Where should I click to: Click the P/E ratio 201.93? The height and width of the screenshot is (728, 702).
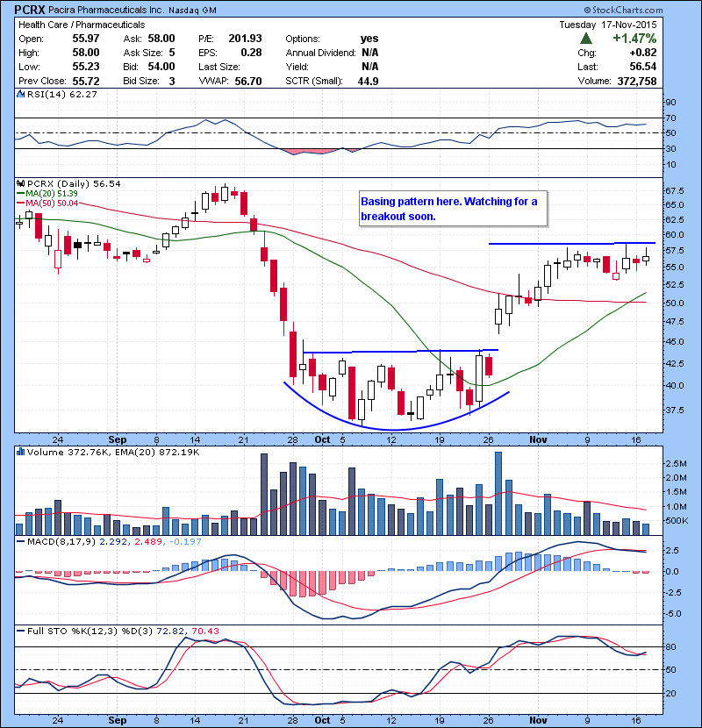pos(246,39)
